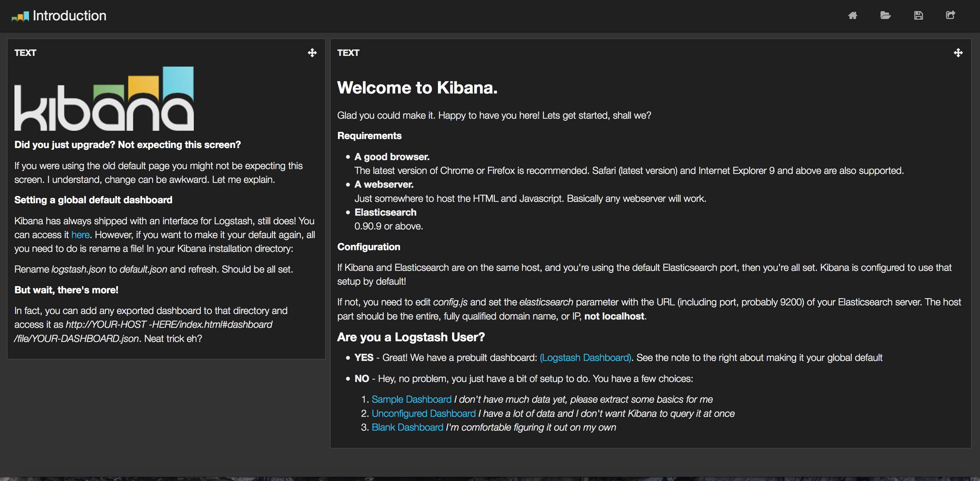
Task: Click the Home icon in top navbar
Action: [x=852, y=15]
